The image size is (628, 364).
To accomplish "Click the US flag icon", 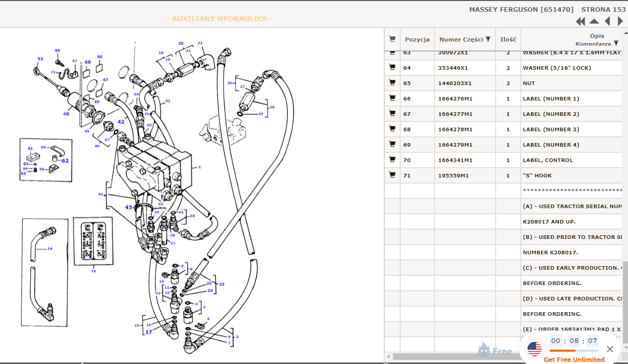I will (x=535, y=349).
